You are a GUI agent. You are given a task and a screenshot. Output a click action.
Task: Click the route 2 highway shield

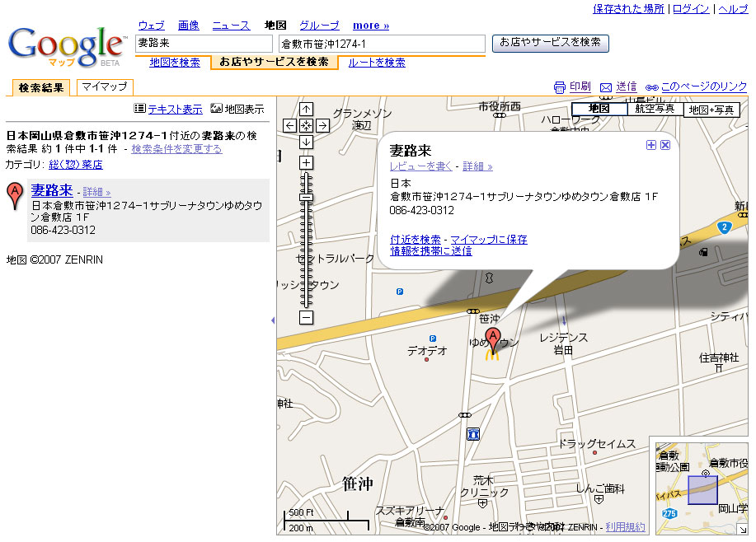(x=724, y=228)
